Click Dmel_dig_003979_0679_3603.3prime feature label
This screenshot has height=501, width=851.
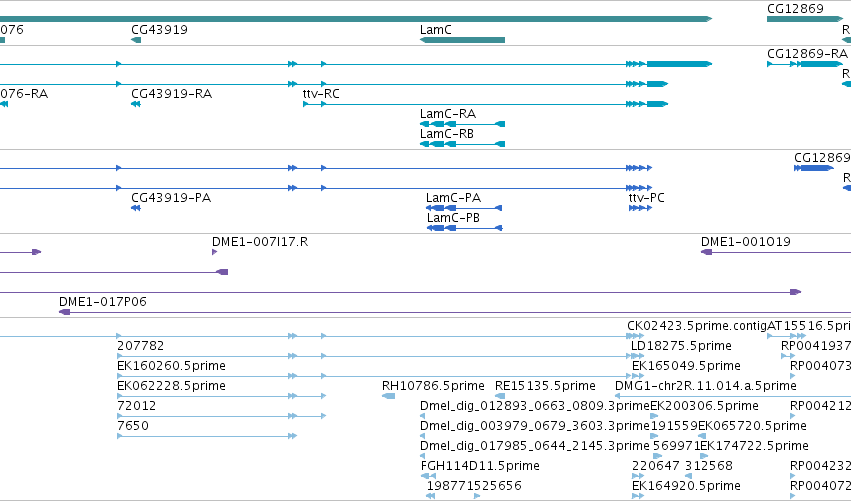point(535,426)
